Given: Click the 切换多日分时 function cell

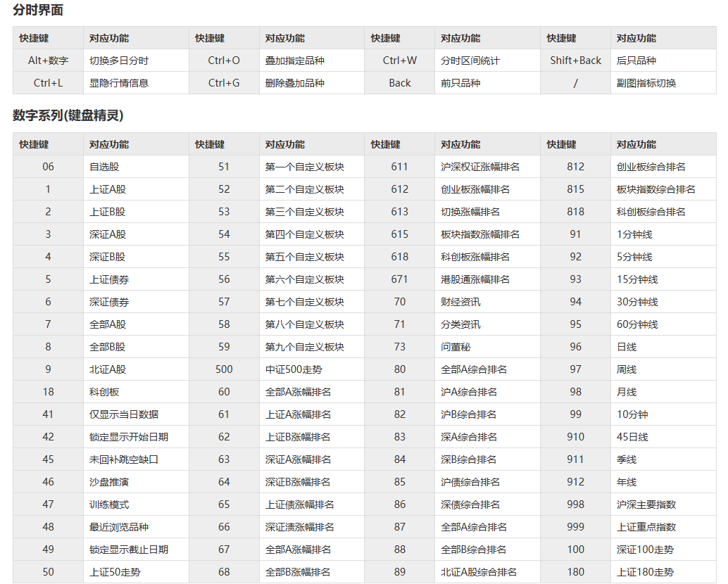Looking at the screenshot, I should 136,61.
